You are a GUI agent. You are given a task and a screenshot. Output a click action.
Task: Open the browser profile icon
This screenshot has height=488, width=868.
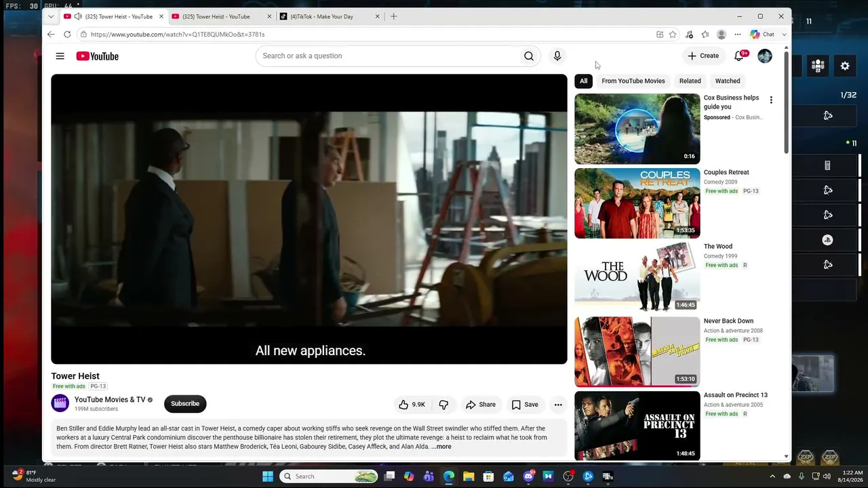pyautogui.click(x=722, y=35)
